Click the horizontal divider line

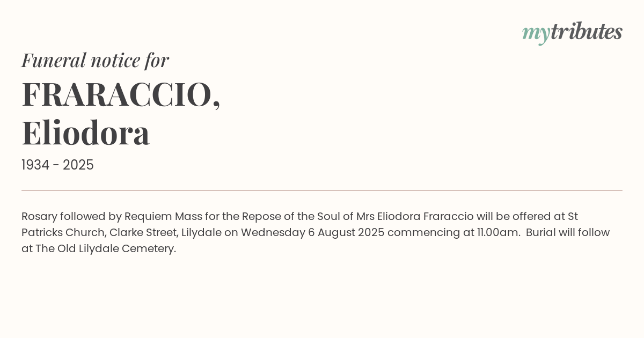322,190
